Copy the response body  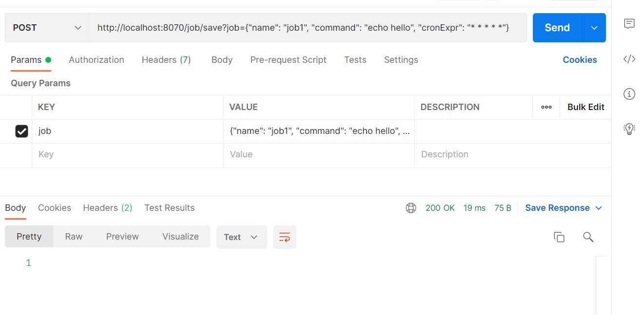559,237
